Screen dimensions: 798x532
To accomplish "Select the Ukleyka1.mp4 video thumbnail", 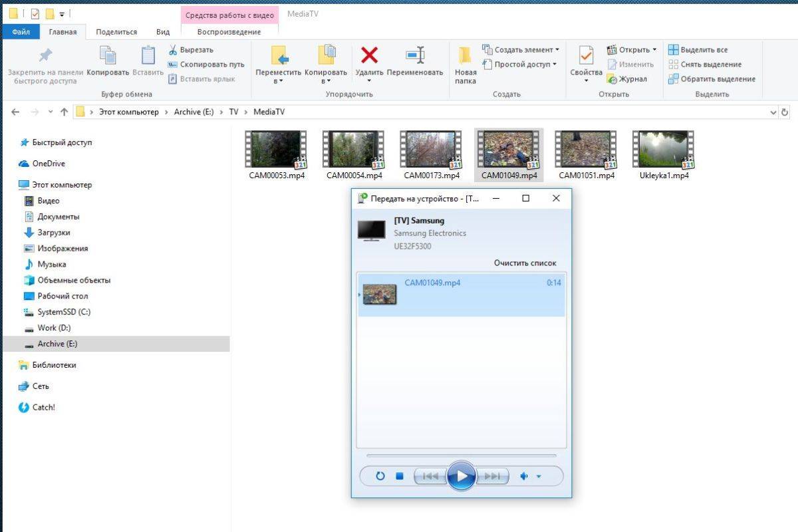I will tap(662, 150).
